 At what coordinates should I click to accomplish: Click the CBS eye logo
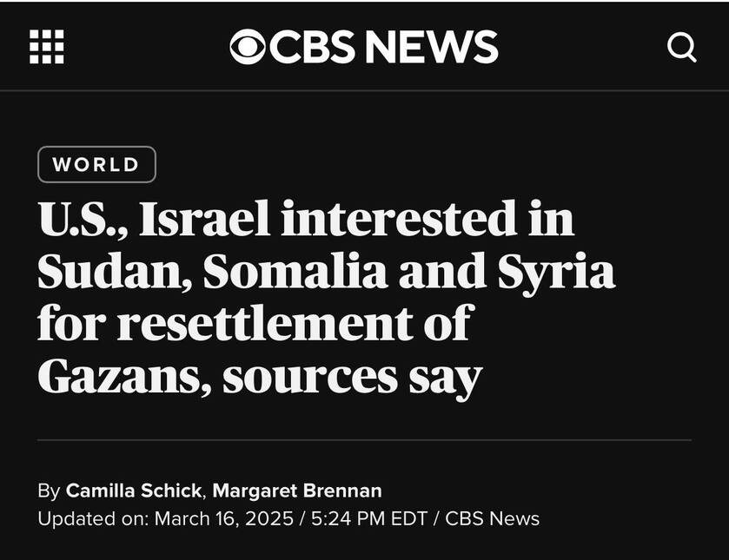click(x=248, y=47)
